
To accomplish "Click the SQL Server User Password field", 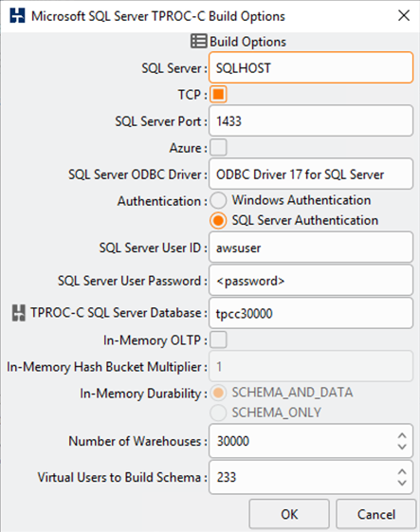I will click(x=311, y=281).
